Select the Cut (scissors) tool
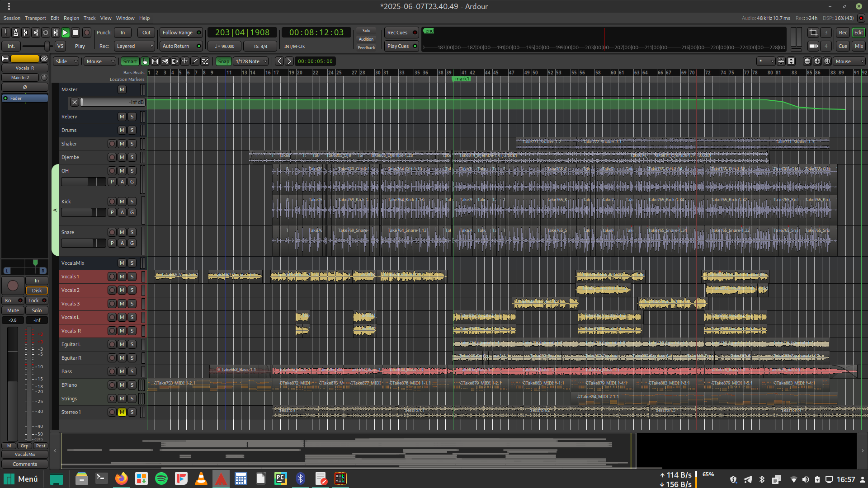 (x=165, y=61)
